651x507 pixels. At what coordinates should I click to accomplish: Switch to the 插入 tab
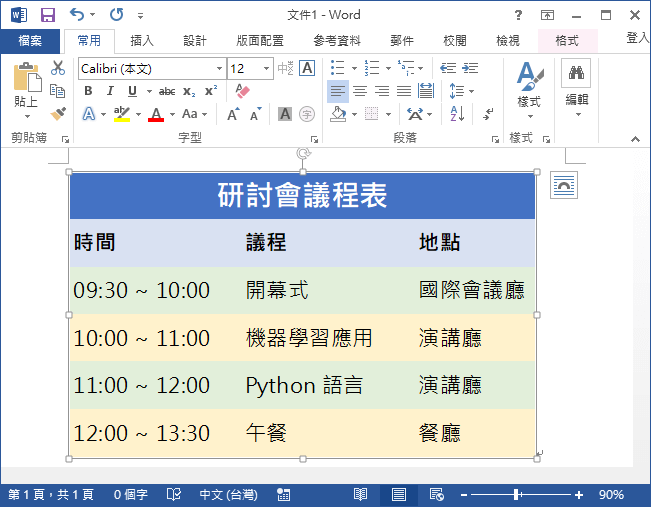(142, 41)
